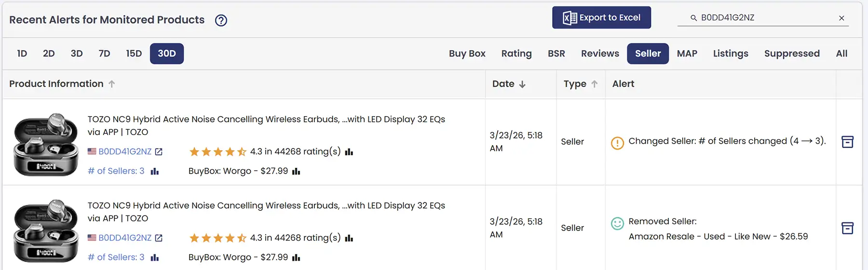Select the 15D time range

[134, 54]
